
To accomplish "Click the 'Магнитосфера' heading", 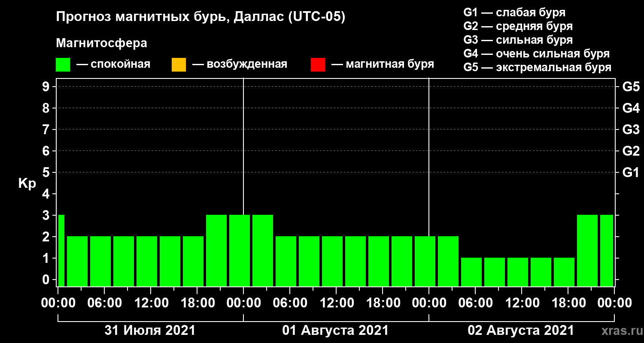I will click(102, 43).
